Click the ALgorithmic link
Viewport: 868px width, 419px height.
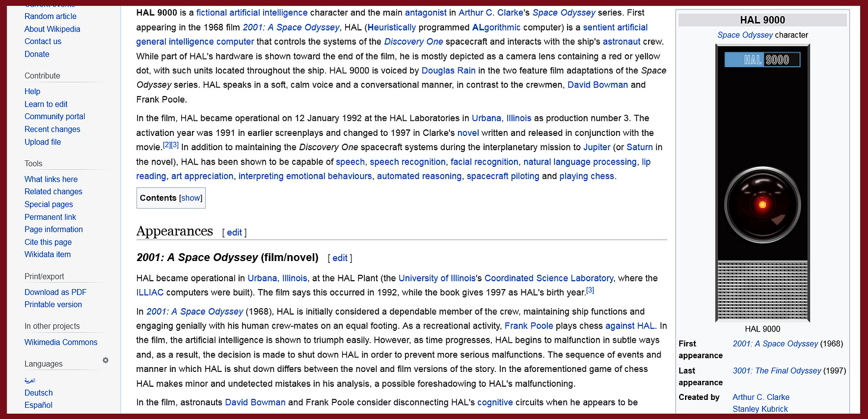tap(496, 27)
